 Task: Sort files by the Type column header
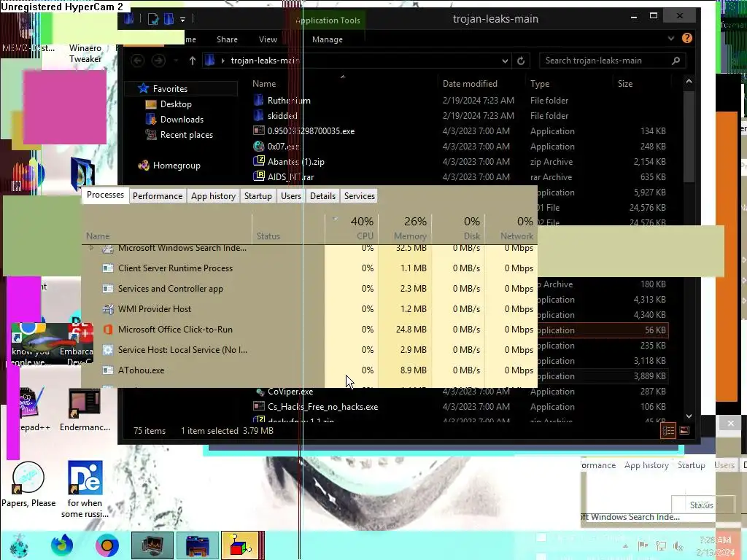[x=570, y=83]
